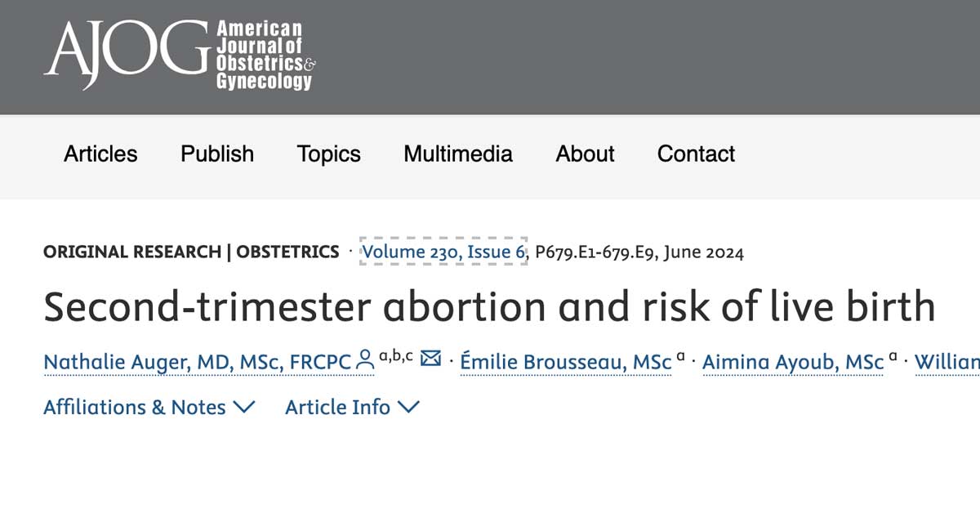Click the ORIGINAL RESEARCH | OBSTETRICS label
Image resolution: width=980 pixels, height=531 pixels.
192,252
